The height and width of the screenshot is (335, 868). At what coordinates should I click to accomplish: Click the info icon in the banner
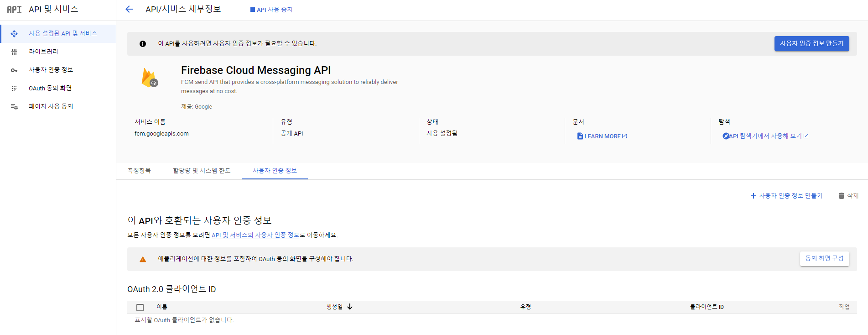pyautogui.click(x=143, y=44)
